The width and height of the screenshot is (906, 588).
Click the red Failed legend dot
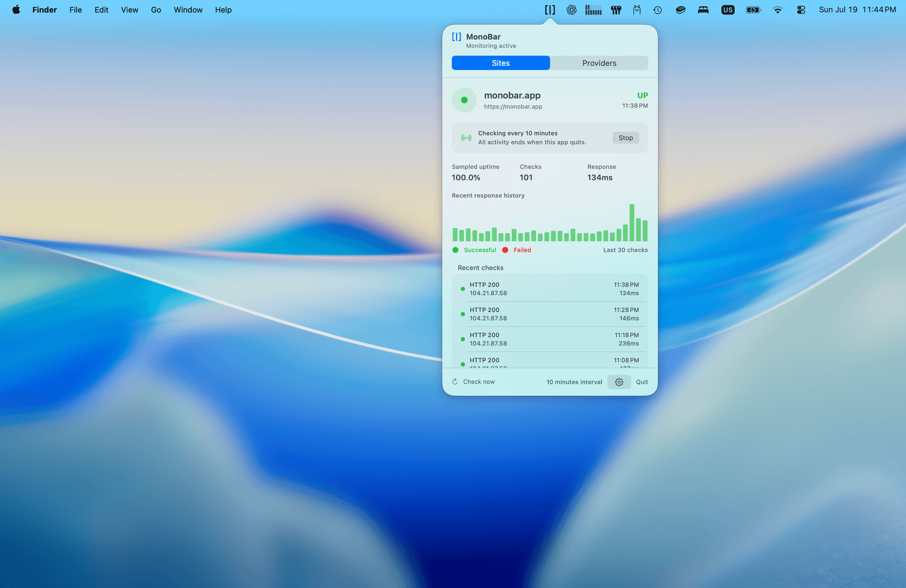click(505, 250)
